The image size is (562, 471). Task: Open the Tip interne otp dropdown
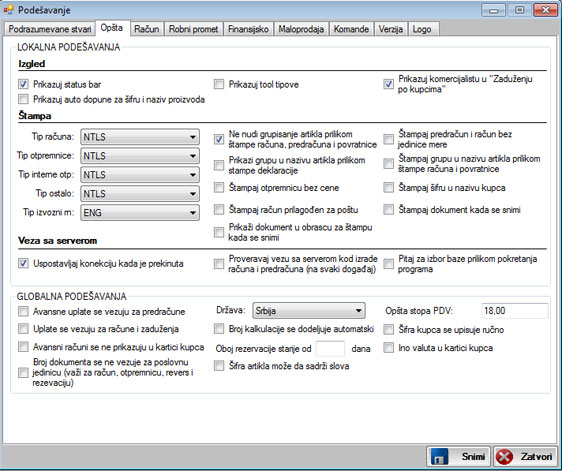point(140,175)
